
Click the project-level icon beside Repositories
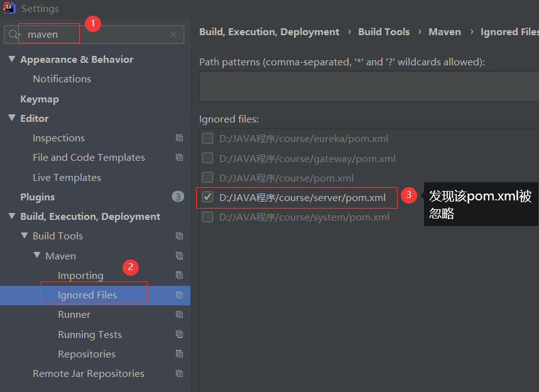[x=179, y=354]
